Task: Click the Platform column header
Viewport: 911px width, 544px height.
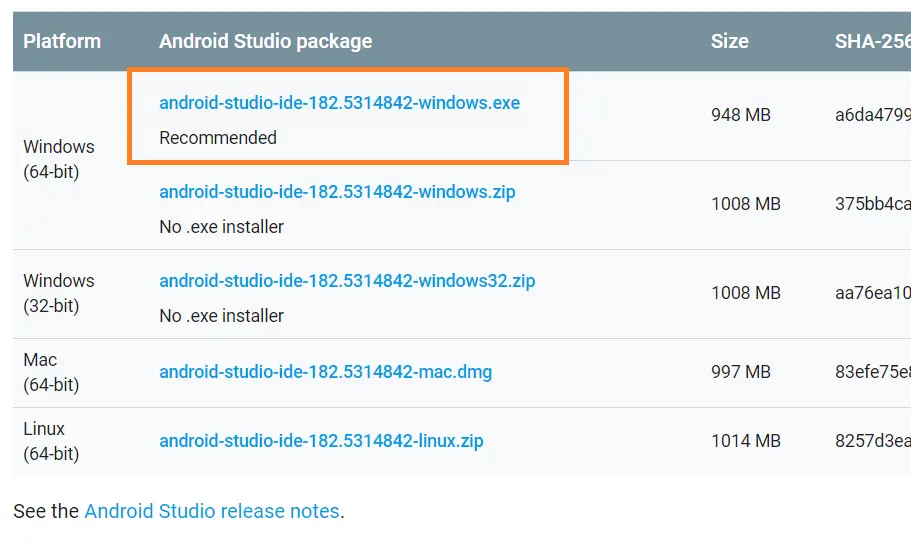Action: point(62,42)
